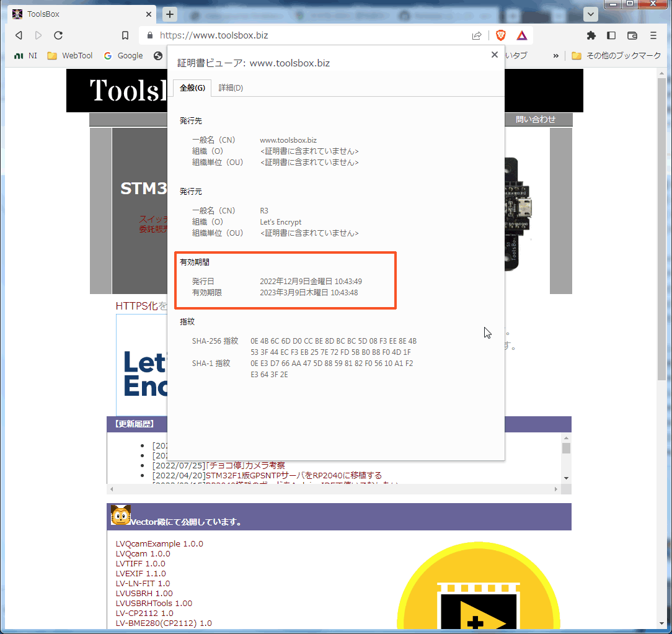Toggle the browser sidebar panel icon

[611, 35]
